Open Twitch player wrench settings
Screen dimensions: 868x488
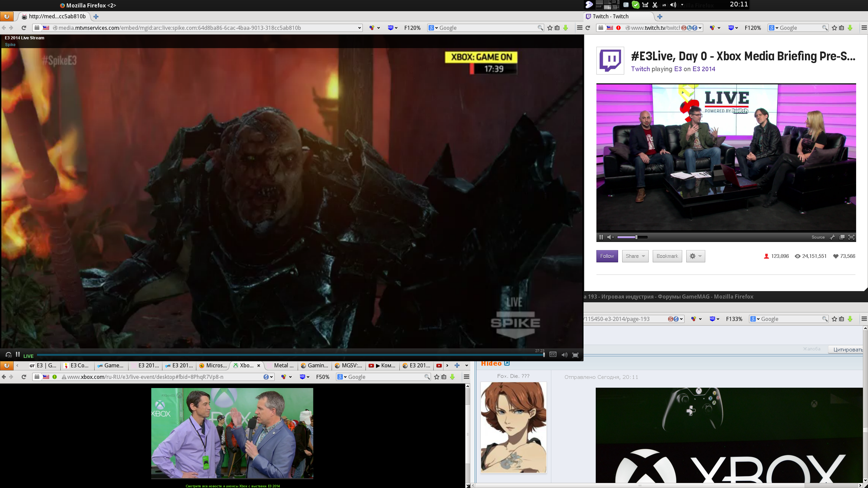click(x=832, y=237)
